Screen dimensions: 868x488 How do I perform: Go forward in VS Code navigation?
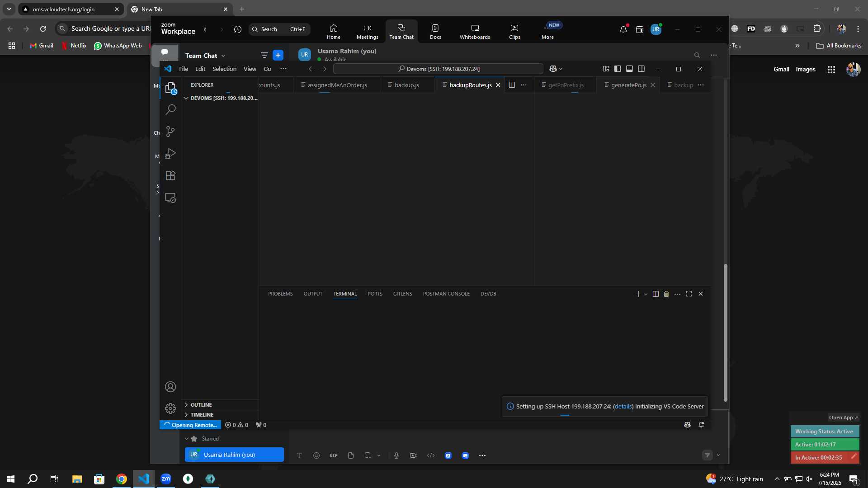pyautogui.click(x=323, y=69)
